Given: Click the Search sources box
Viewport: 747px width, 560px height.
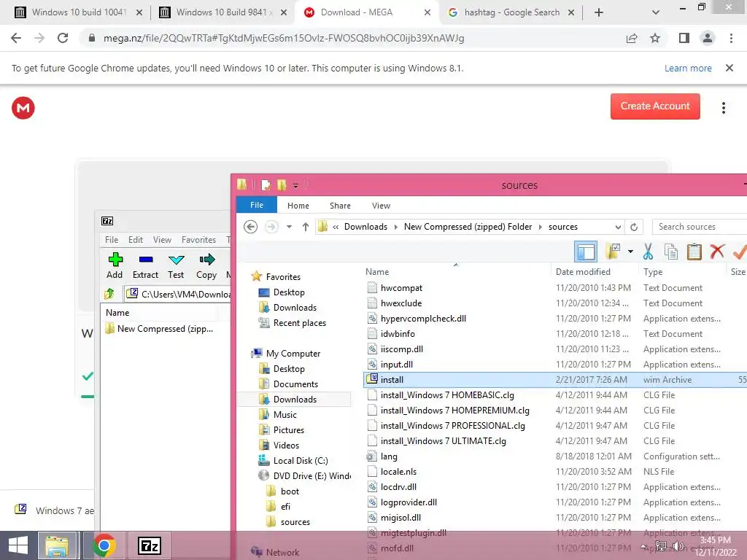Looking at the screenshot, I should click(x=700, y=227).
